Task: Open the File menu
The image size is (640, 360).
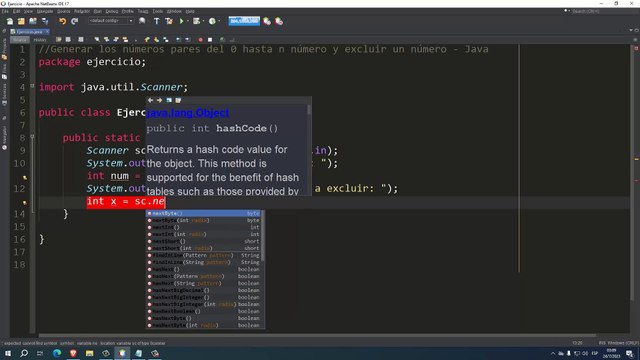Action: [5, 11]
